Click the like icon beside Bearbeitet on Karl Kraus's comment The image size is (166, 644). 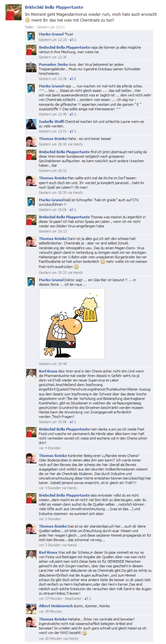(86, 599)
